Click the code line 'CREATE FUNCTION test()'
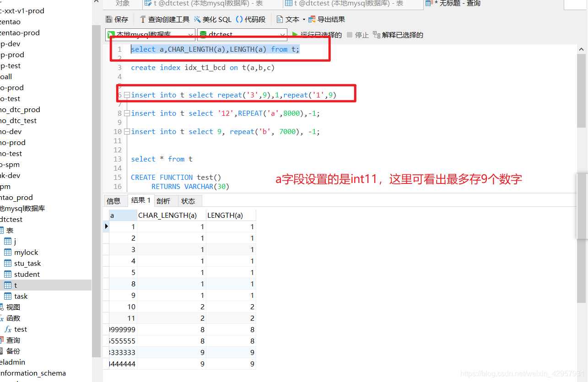The width and height of the screenshot is (588, 382). click(x=176, y=178)
